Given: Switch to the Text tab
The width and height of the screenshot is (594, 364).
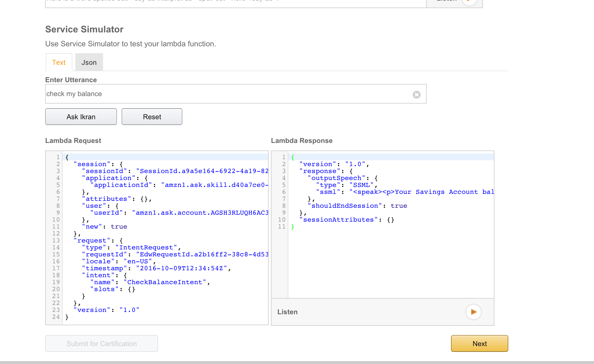Looking at the screenshot, I should coord(59,62).
